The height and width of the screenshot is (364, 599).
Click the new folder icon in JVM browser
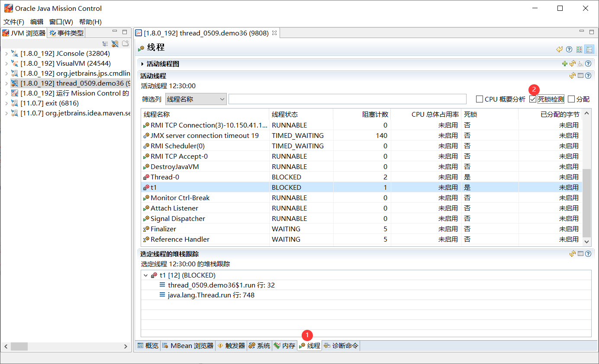pyautogui.click(x=125, y=44)
